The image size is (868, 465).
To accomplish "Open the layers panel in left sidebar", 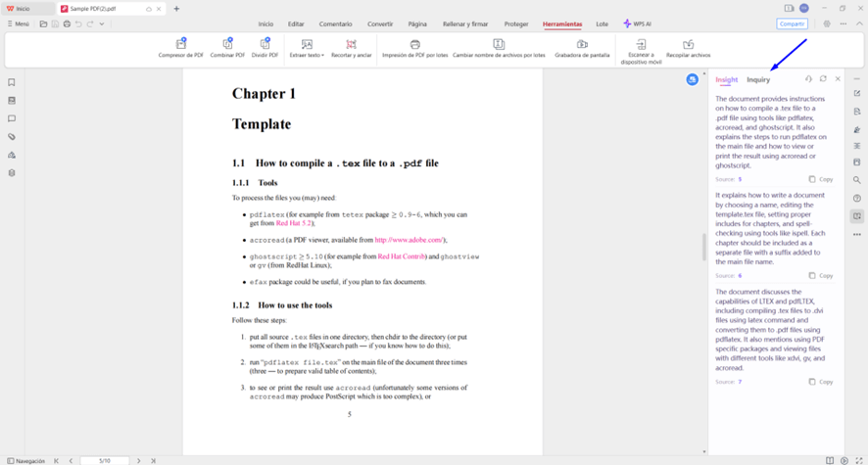I will pos(12,173).
